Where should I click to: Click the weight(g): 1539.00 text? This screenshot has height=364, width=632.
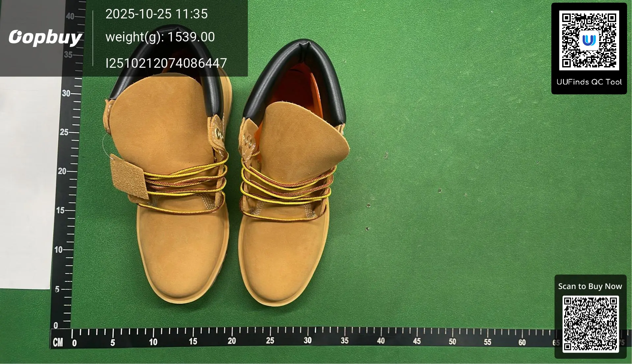coord(160,37)
